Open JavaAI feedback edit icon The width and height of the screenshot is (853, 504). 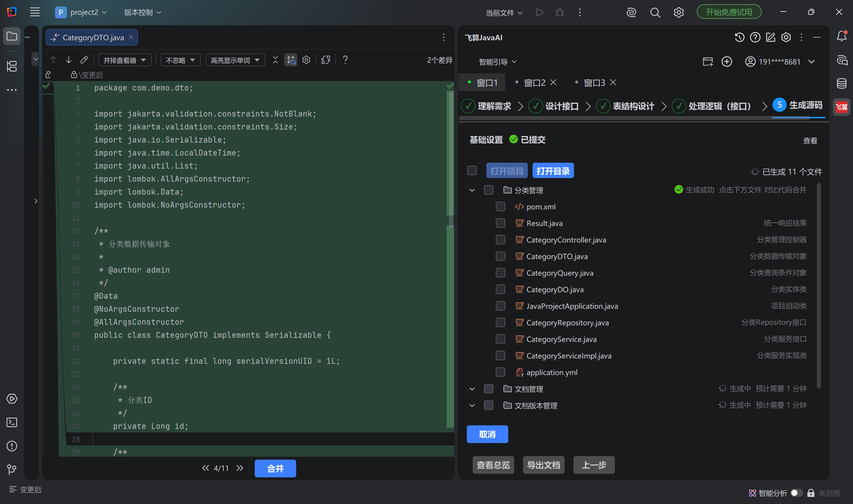(x=770, y=37)
